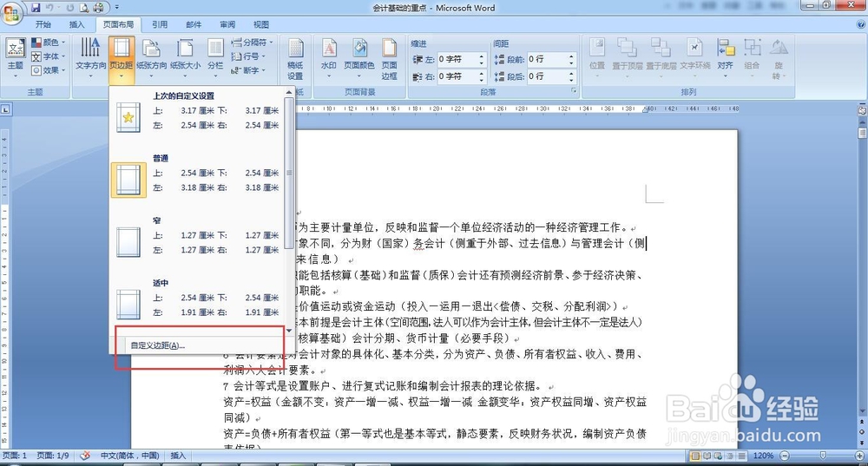Click the left indent 0 字符 field
This screenshot has height=466, width=868.
(x=456, y=59)
